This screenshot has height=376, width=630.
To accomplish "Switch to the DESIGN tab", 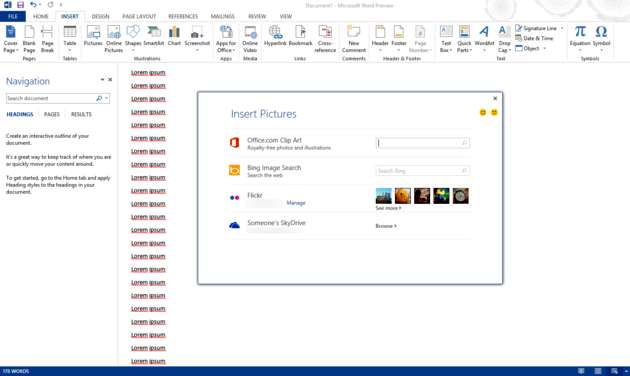I will pyautogui.click(x=100, y=16).
